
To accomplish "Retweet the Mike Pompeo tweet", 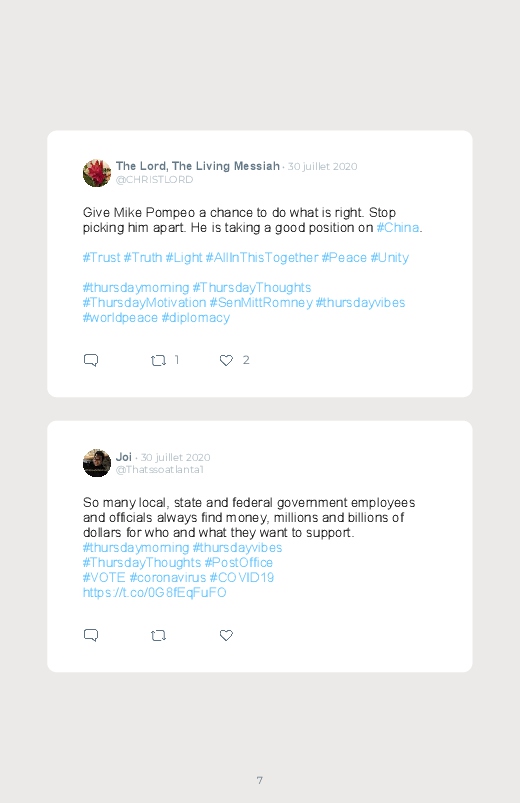I will [x=158, y=361].
